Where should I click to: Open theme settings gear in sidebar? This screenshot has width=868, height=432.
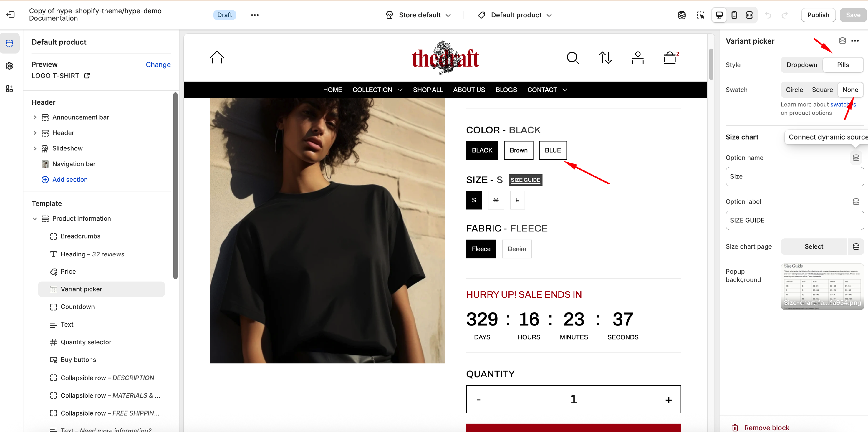[10, 66]
